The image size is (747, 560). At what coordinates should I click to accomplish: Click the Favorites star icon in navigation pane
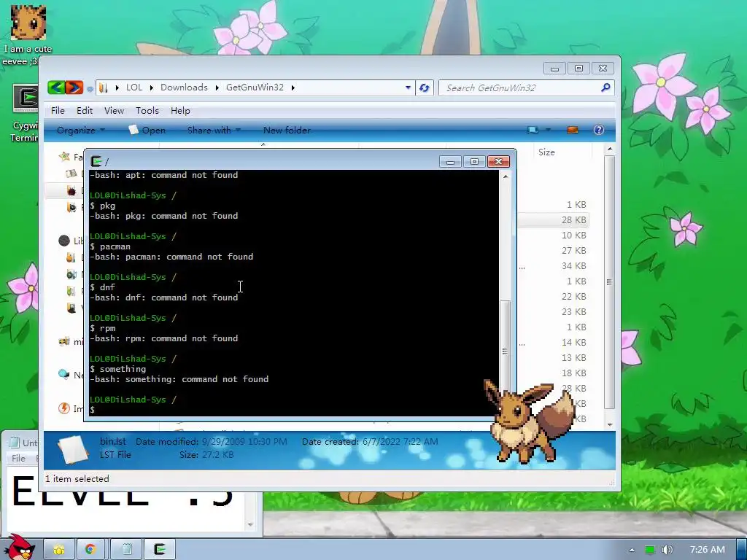click(64, 157)
